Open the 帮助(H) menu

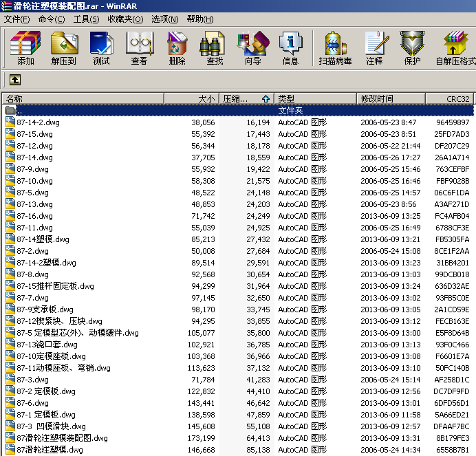click(x=200, y=19)
